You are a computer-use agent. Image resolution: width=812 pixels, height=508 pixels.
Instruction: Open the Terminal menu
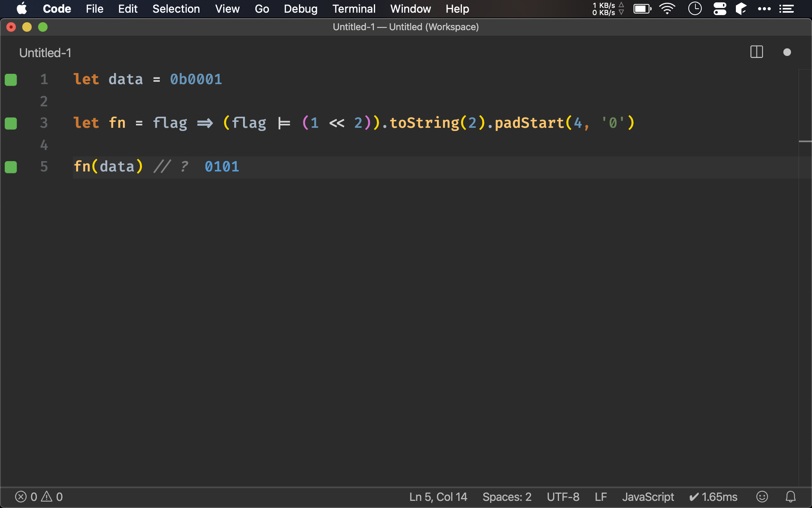point(352,8)
